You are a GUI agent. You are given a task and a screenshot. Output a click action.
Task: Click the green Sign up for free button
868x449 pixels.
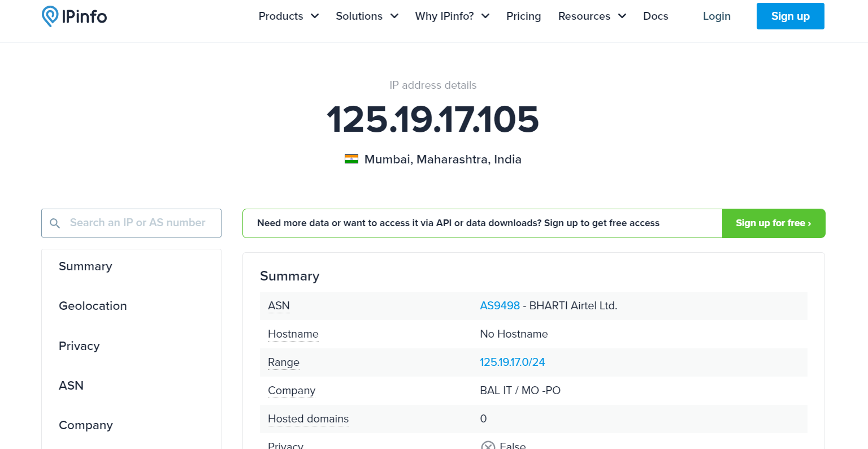774,223
